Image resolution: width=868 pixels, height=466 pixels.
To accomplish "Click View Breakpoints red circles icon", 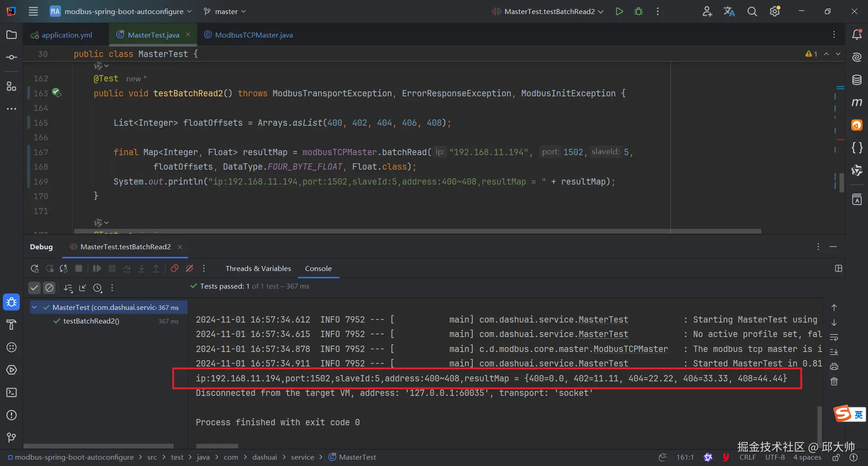I will click(x=175, y=269).
